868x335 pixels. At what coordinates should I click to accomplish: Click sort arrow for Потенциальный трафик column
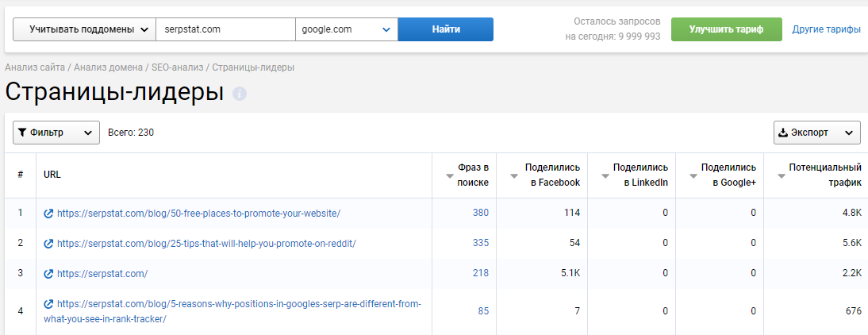pyautogui.click(x=781, y=176)
